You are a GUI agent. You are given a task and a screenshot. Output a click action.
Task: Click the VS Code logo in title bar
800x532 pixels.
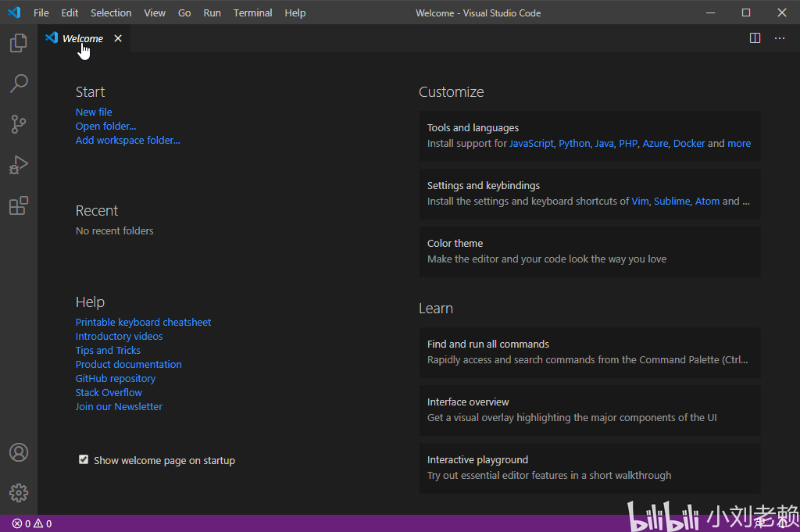pos(14,12)
